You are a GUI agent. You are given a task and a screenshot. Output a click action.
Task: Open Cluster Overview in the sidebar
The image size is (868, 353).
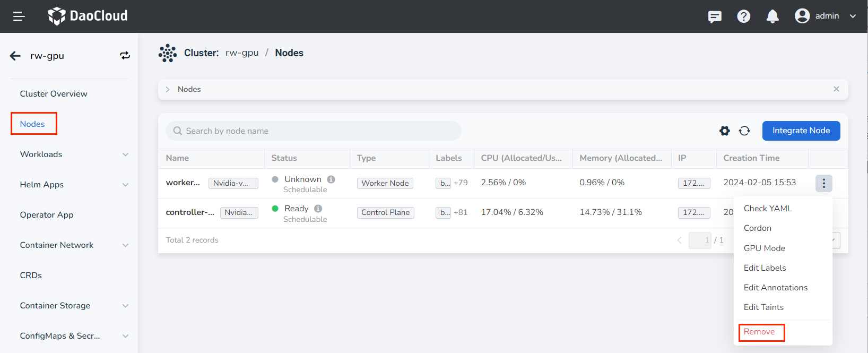54,94
